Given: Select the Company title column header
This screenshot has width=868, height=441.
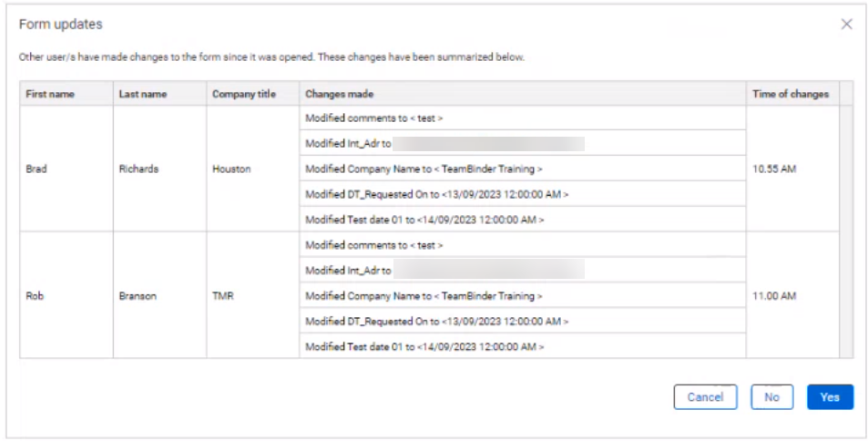Looking at the screenshot, I should point(253,94).
